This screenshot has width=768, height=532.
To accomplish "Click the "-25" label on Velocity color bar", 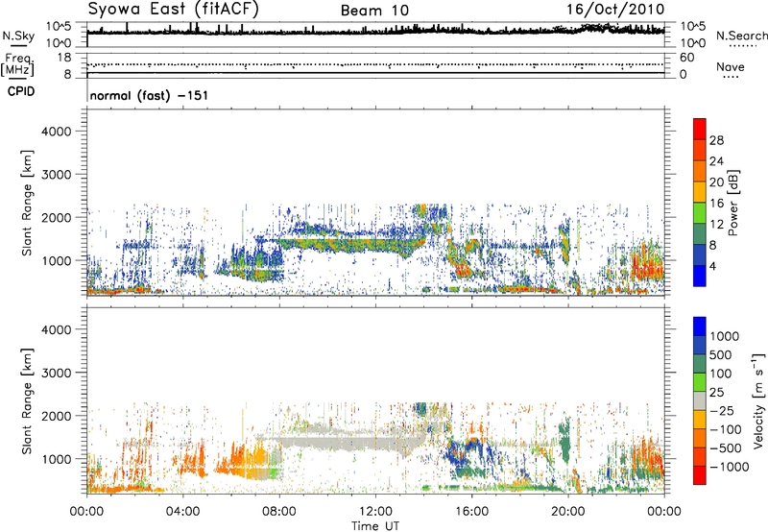I will point(721,410).
